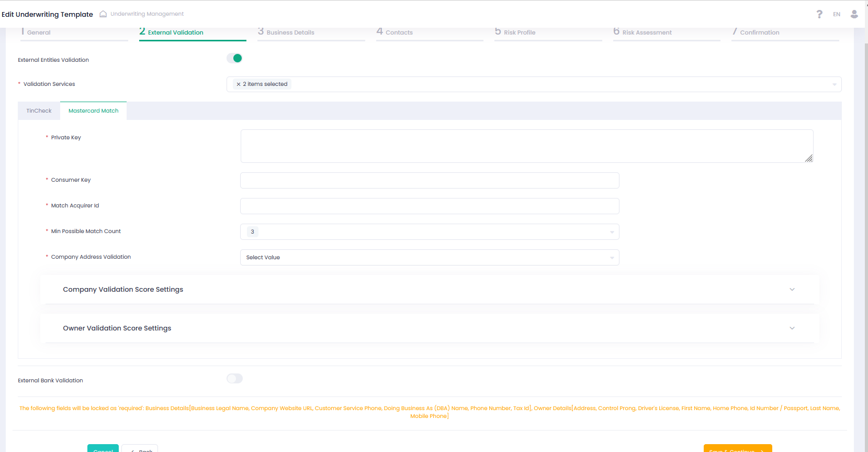Switch to the TinCheck tab
868x452 pixels.
pos(39,111)
